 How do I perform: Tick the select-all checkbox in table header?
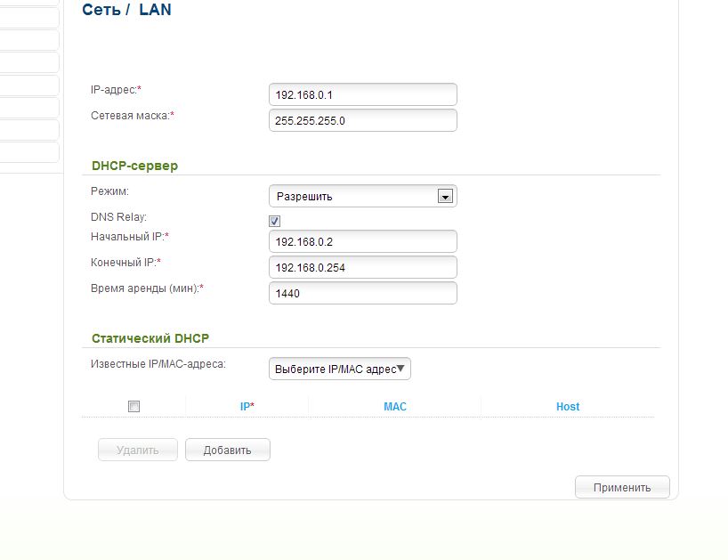click(133, 406)
